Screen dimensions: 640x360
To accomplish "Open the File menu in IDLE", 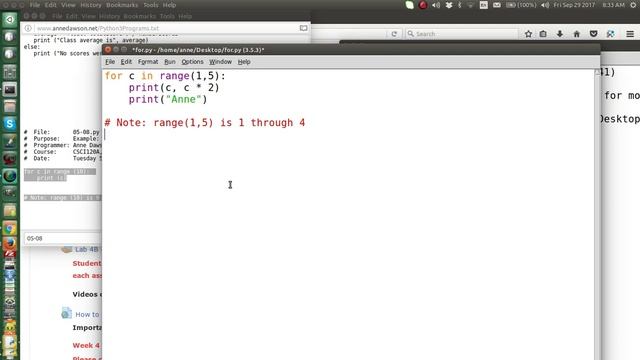I will pyautogui.click(x=110, y=62).
